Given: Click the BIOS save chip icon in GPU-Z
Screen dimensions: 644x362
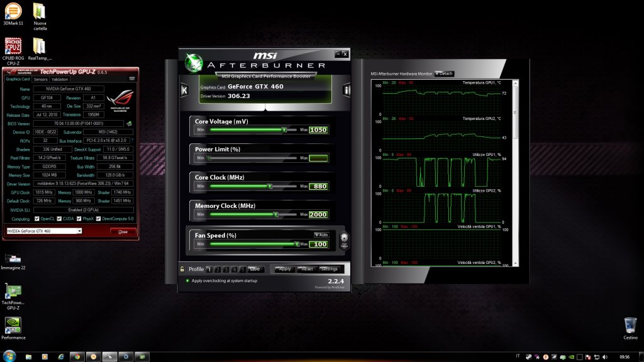Looking at the screenshot, I should click(x=129, y=124).
